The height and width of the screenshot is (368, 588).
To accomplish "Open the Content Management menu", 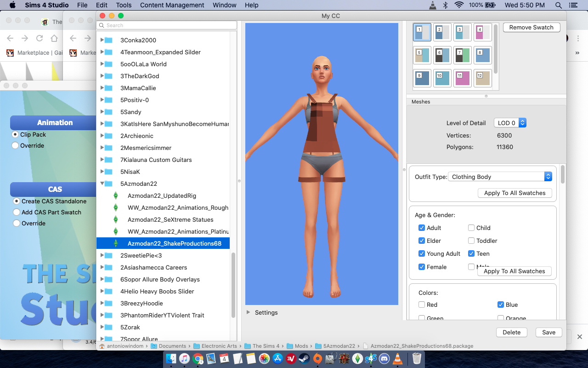I will point(172,5).
